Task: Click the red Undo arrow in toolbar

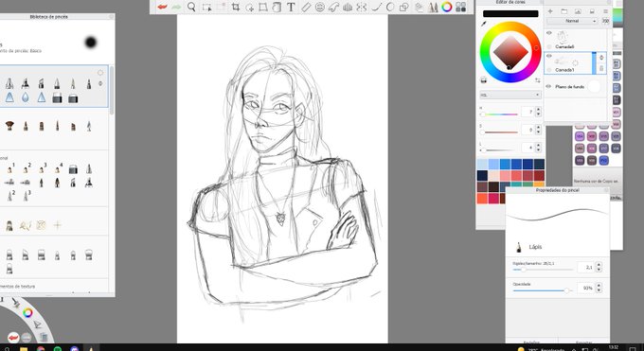Action: 163,7
